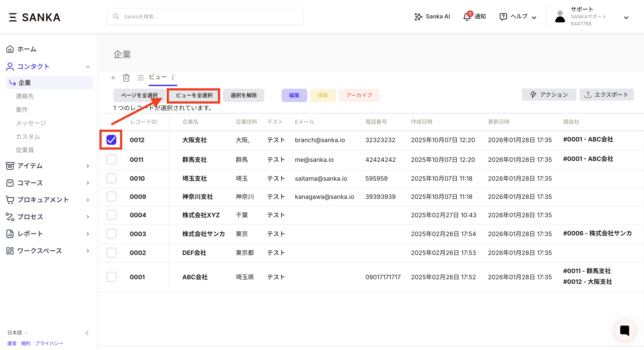Select checkbox for record 0001 ABC会社

(x=111, y=277)
